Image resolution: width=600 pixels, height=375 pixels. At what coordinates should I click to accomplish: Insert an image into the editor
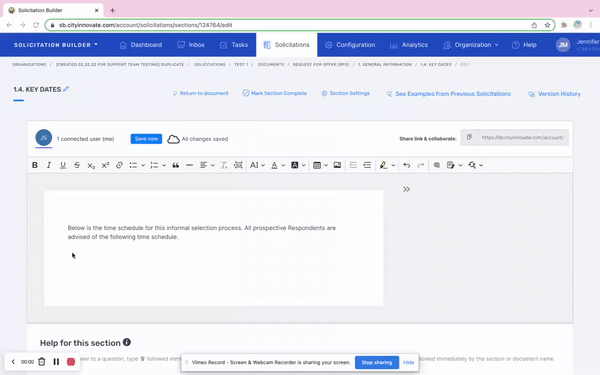pyautogui.click(x=337, y=165)
